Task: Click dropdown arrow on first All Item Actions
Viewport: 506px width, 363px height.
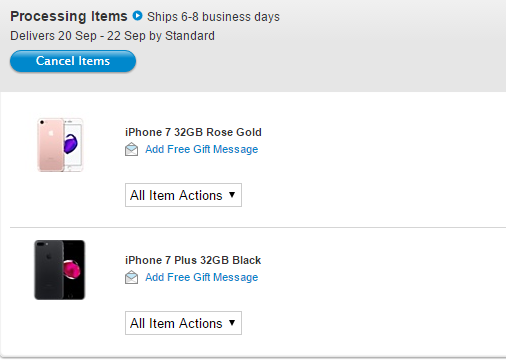Action: tap(232, 195)
